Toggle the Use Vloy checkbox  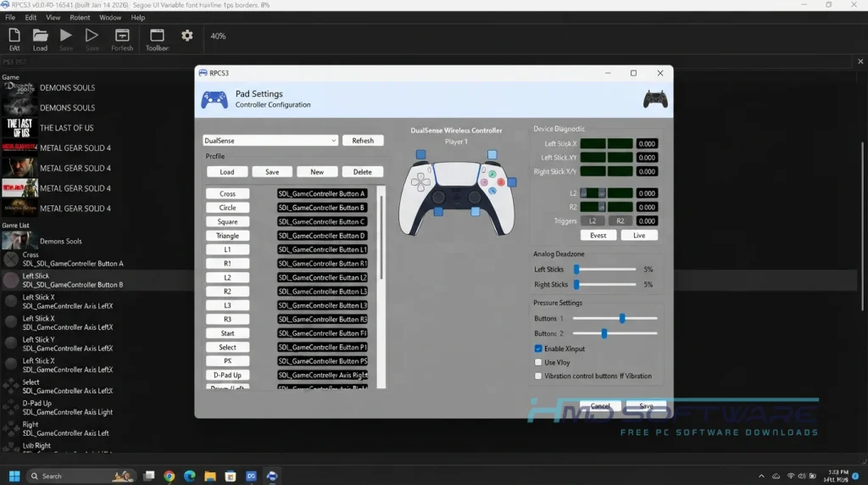click(x=538, y=362)
